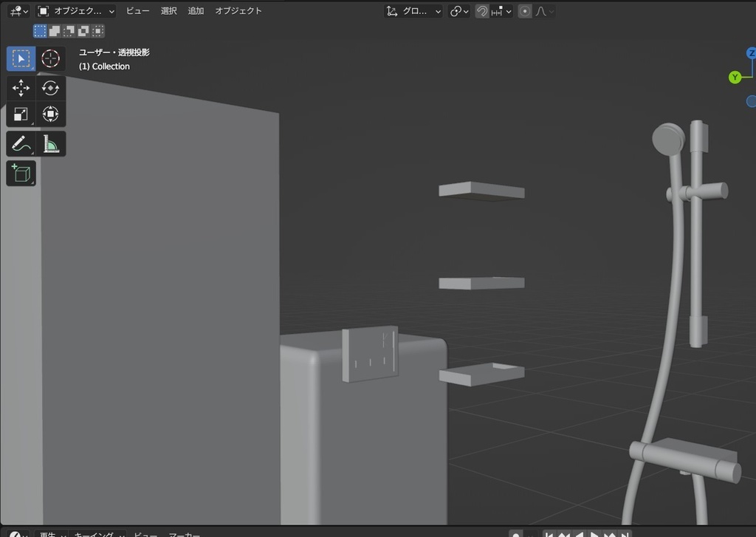This screenshot has width=756, height=537.
Task: Click the jump to start frame button
Action: point(549,534)
